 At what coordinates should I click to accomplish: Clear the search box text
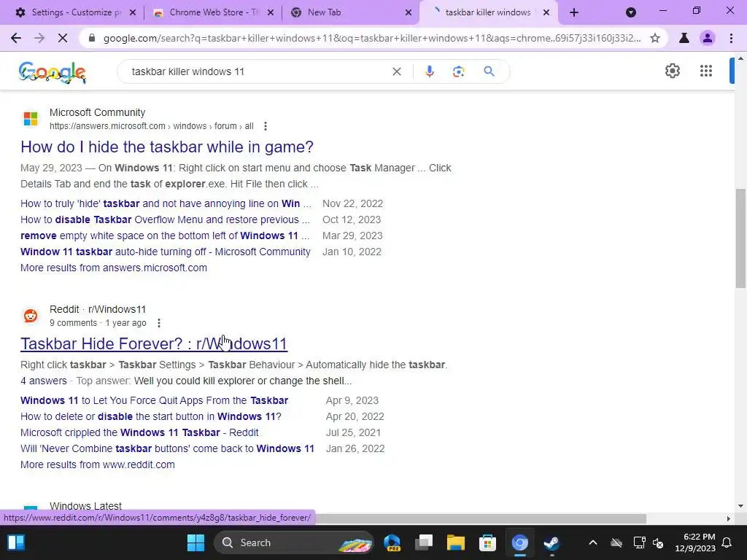click(396, 71)
